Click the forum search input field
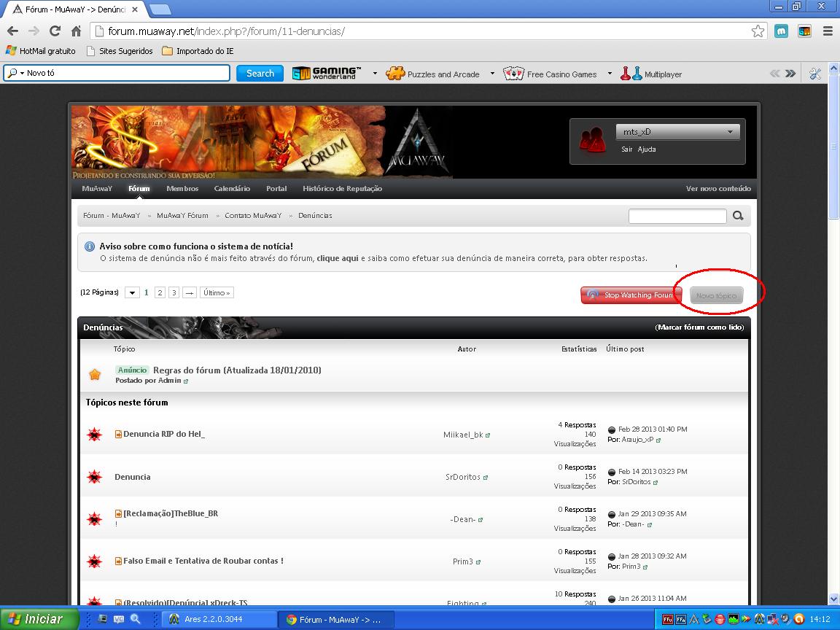Screen dimensions: 840x630 [677, 216]
